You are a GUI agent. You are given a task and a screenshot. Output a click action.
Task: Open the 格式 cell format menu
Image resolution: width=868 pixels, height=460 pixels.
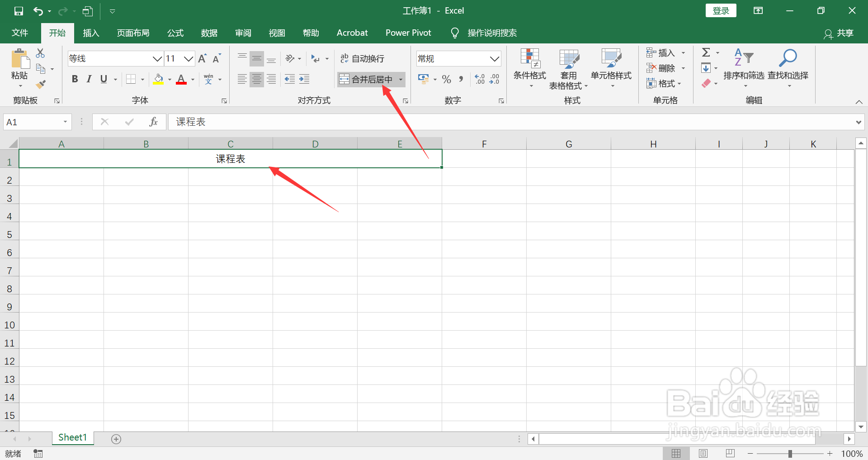(x=664, y=84)
